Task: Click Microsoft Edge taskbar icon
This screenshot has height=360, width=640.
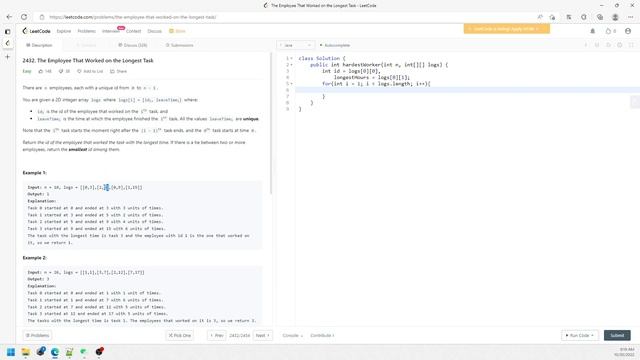Action: tap(55, 352)
